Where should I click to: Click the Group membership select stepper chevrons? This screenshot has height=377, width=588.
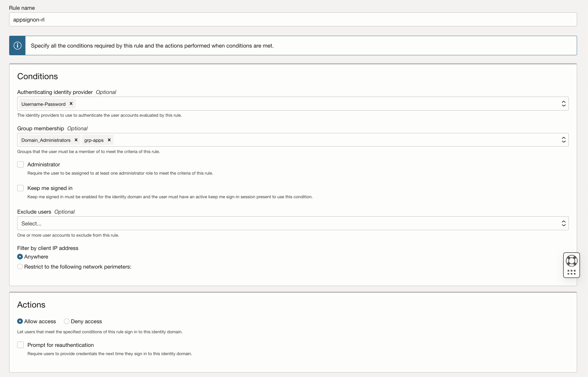[564, 139]
